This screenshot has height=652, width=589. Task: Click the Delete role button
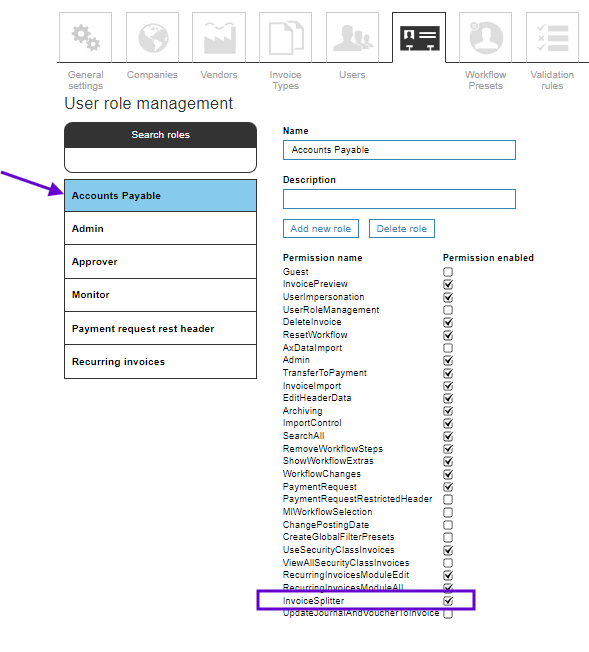coord(402,229)
